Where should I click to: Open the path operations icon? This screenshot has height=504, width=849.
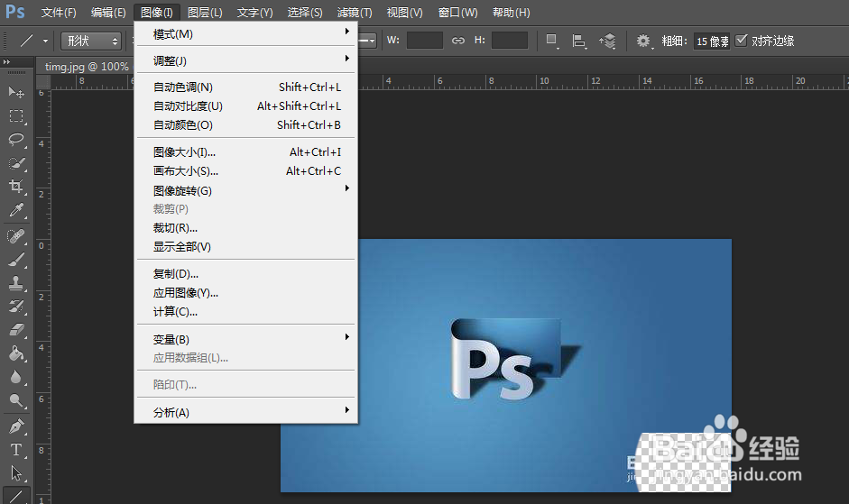coord(552,41)
